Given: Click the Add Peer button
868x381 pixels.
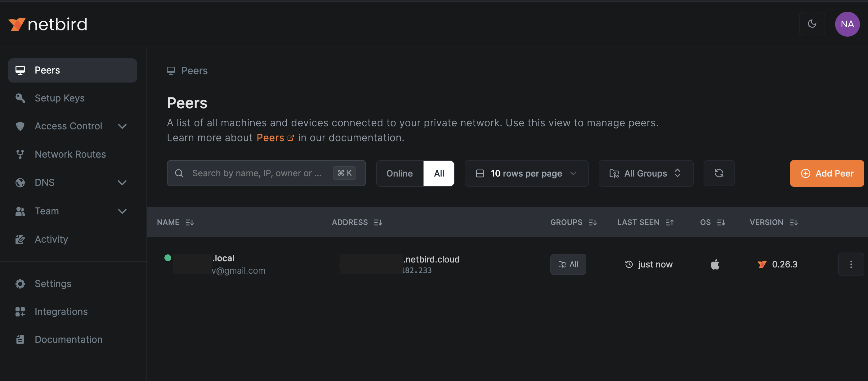Looking at the screenshot, I should pos(827,173).
